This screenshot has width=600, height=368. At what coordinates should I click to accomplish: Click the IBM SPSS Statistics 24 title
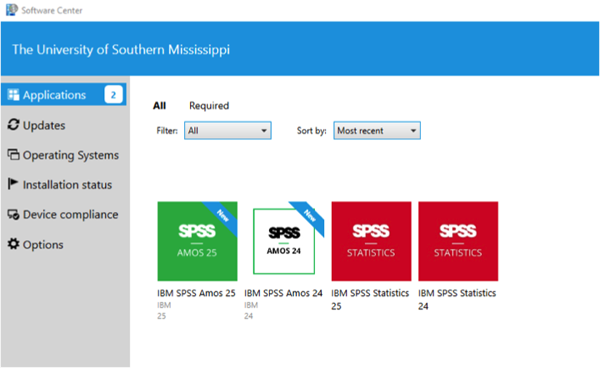pyautogui.click(x=457, y=299)
